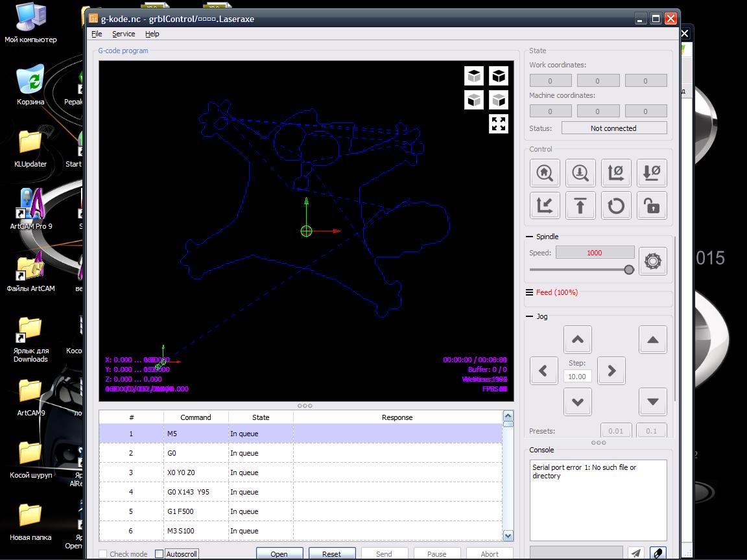This screenshot has width=747, height=560.
Task: Click the circular-arrow Reset icon in Control
Action: pyautogui.click(x=616, y=207)
